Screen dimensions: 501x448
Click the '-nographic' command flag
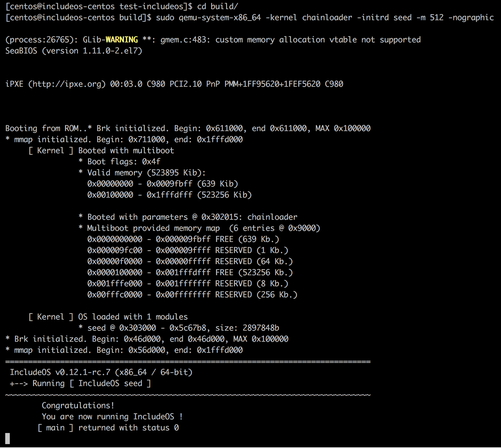(x=471, y=17)
